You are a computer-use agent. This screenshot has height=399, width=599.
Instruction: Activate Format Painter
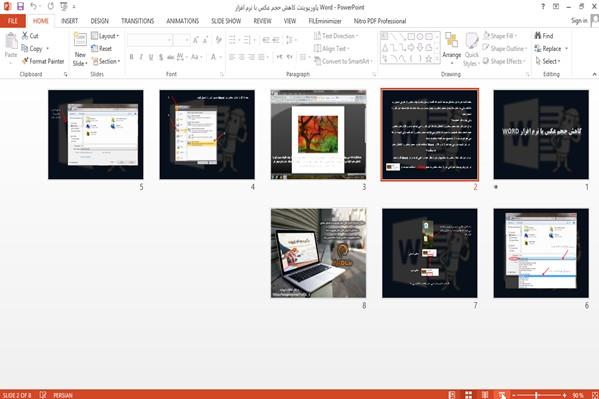tap(43, 61)
